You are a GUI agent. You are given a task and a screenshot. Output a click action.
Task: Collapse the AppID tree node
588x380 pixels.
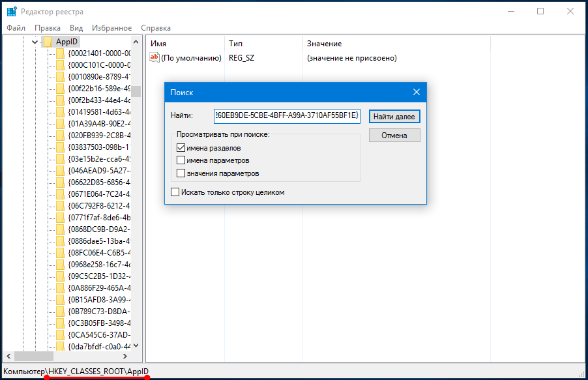(x=35, y=42)
